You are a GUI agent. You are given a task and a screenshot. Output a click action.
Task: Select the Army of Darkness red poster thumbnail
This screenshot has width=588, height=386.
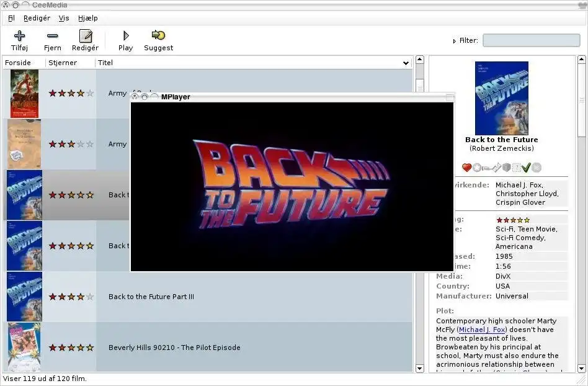(x=24, y=94)
